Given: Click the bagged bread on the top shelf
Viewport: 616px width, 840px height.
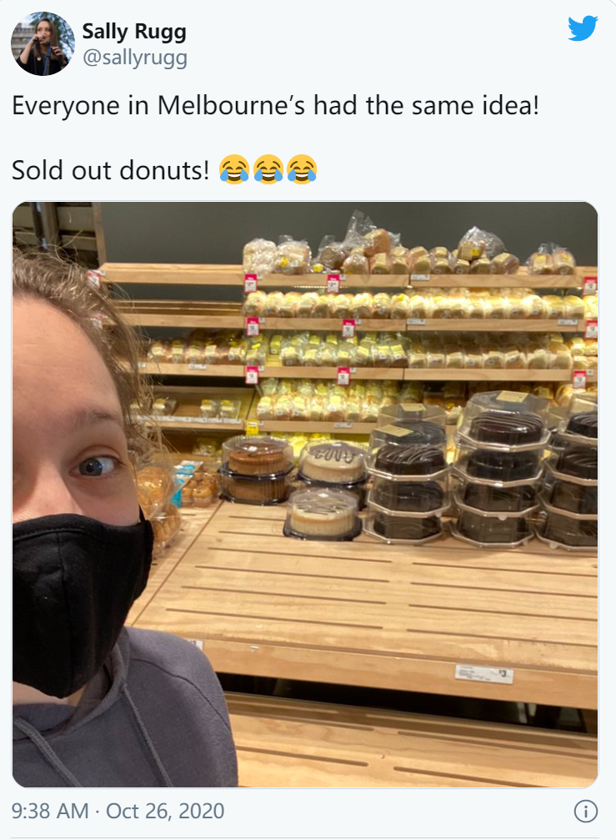Looking at the screenshot, I should (375, 250).
